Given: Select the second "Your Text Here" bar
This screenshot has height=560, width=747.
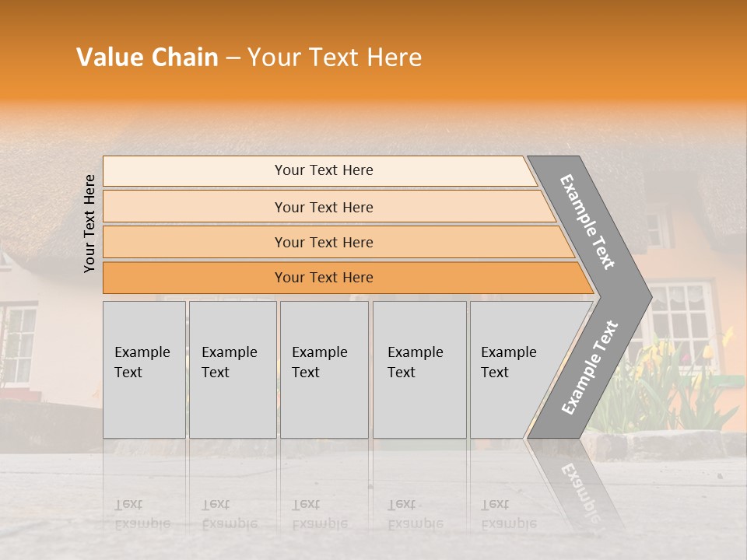Looking at the screenshot, I should coord(324,207).
